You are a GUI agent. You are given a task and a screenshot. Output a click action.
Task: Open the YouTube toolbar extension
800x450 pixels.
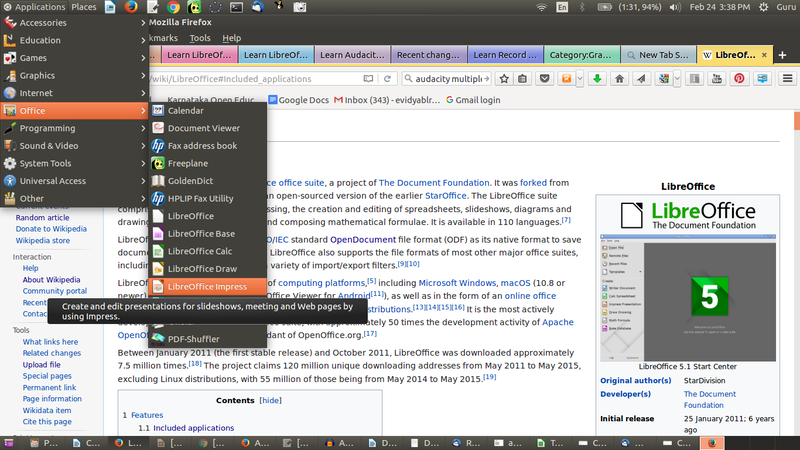coord(717,79)
